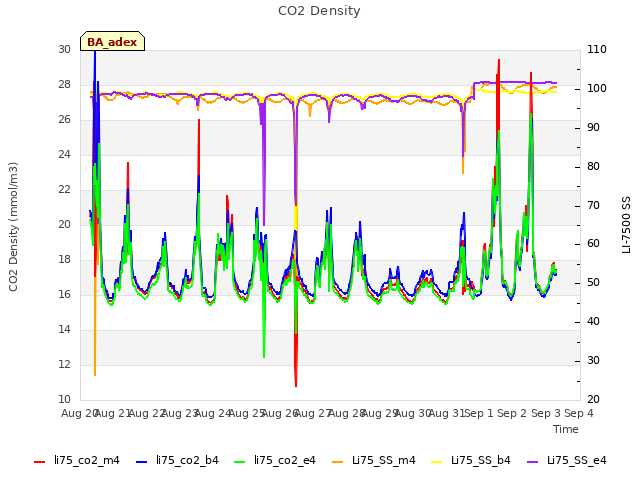This screenshot has height=480, width=640.
Task: Click the 80 right y-axis tick label
Action: (593, 167)
